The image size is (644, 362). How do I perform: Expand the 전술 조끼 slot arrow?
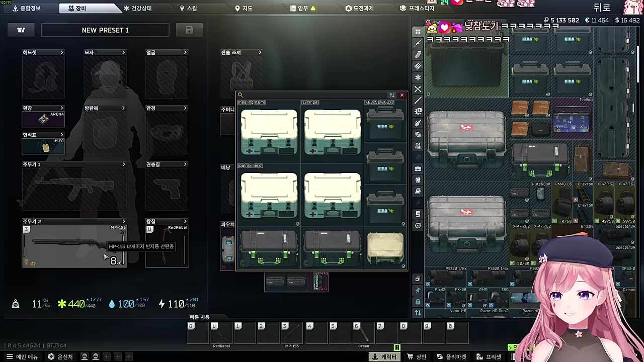(260, 52)
